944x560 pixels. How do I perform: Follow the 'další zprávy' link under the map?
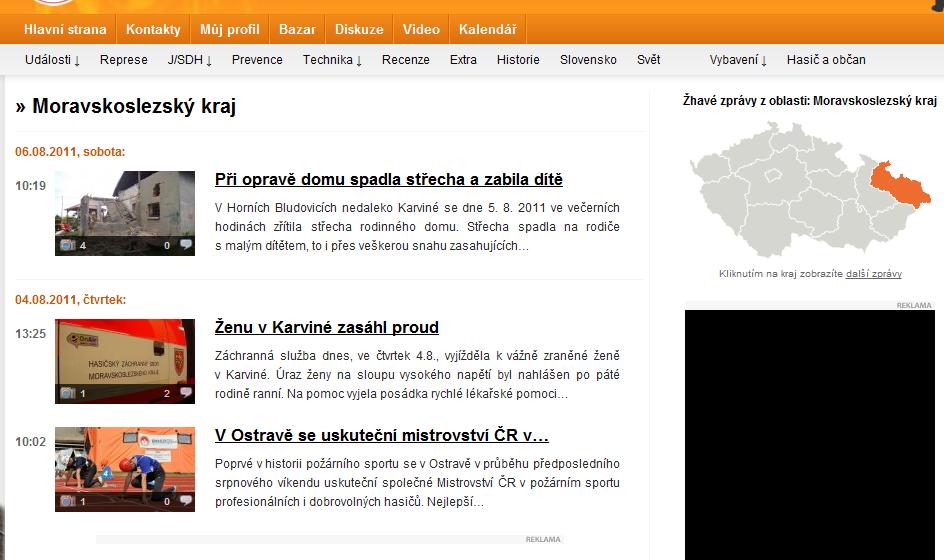click(x=873, y=274)
